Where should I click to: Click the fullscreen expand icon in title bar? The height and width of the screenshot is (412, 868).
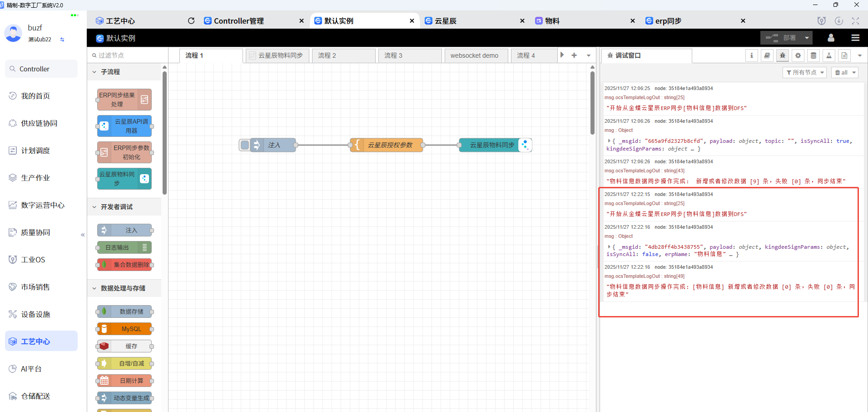tap(855, 21)
